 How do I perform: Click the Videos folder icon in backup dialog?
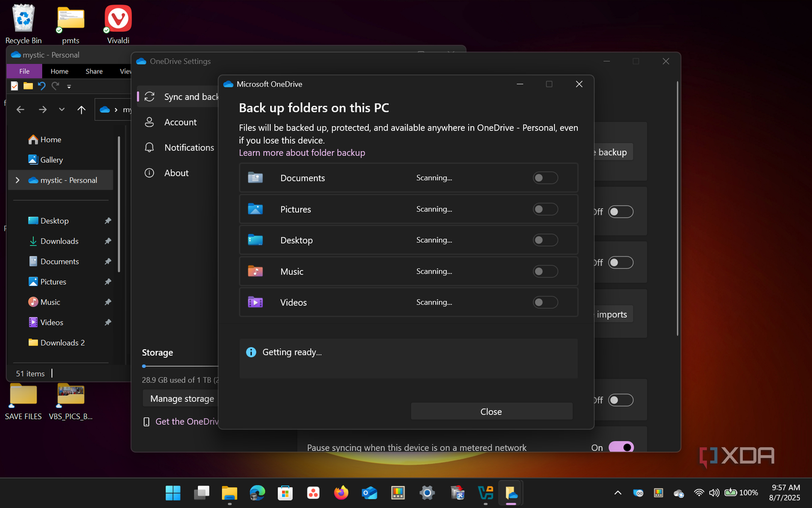[x=256, y=302]
